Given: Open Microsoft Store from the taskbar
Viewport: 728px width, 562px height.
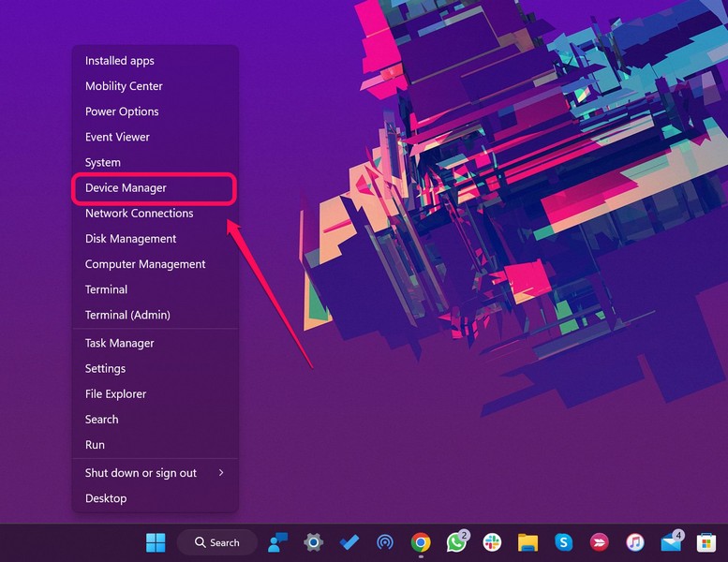Looking at the screenshot, I should click(x=706, y=542).
